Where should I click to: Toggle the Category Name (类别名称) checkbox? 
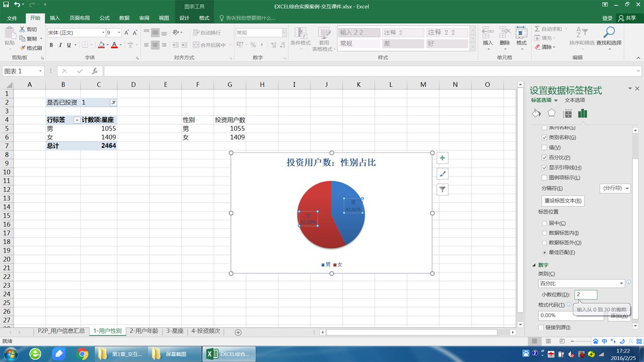point(544,137)
